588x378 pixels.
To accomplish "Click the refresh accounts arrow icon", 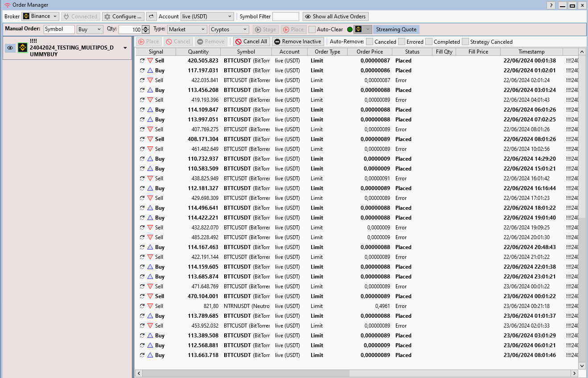I will click(x=152, y=17).
